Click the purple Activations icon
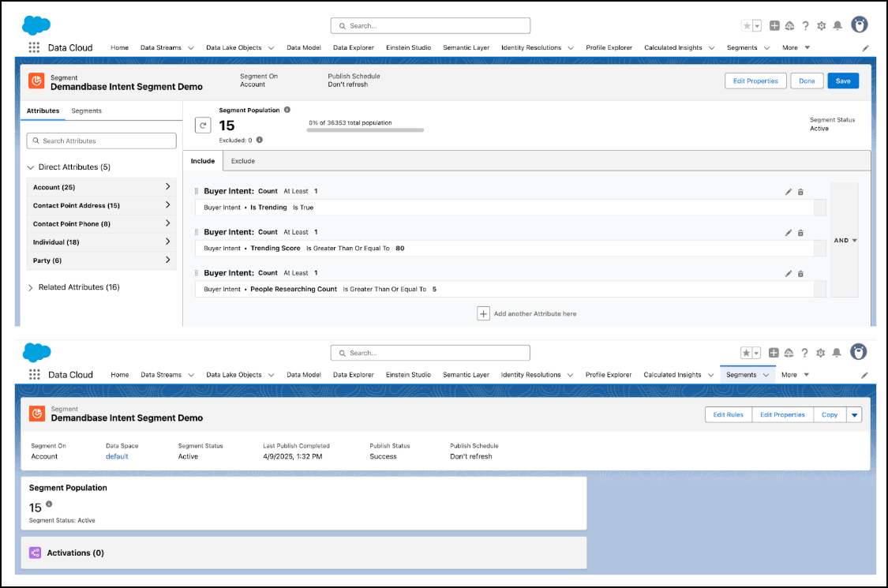 [35, 553]
